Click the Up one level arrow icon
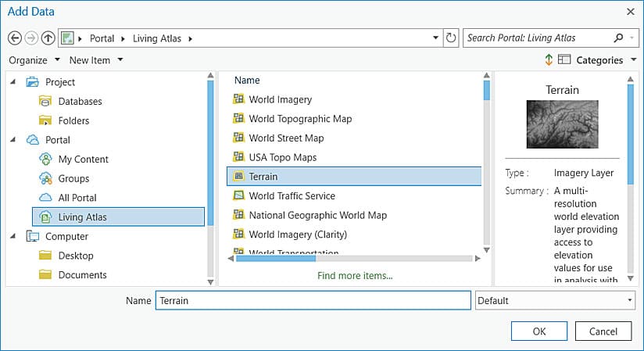This screenshot has width=644, height=351. (x=48, y=38)
